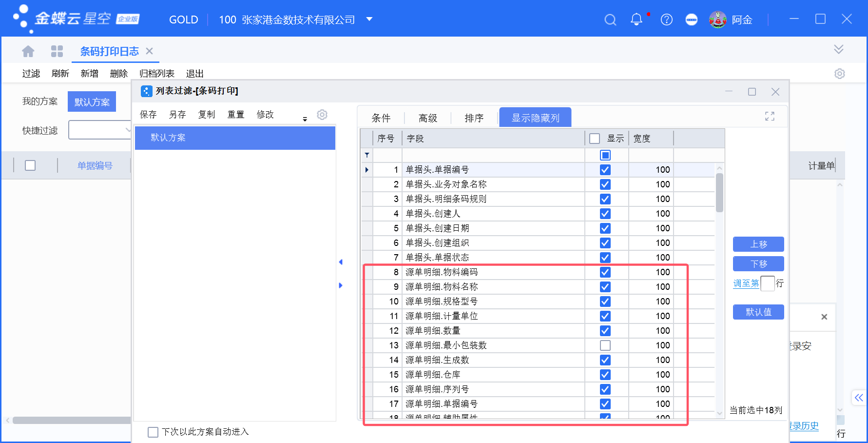Click the chat message bubble icon
This screenshot has width=868, height=443.
coord(691,20)
